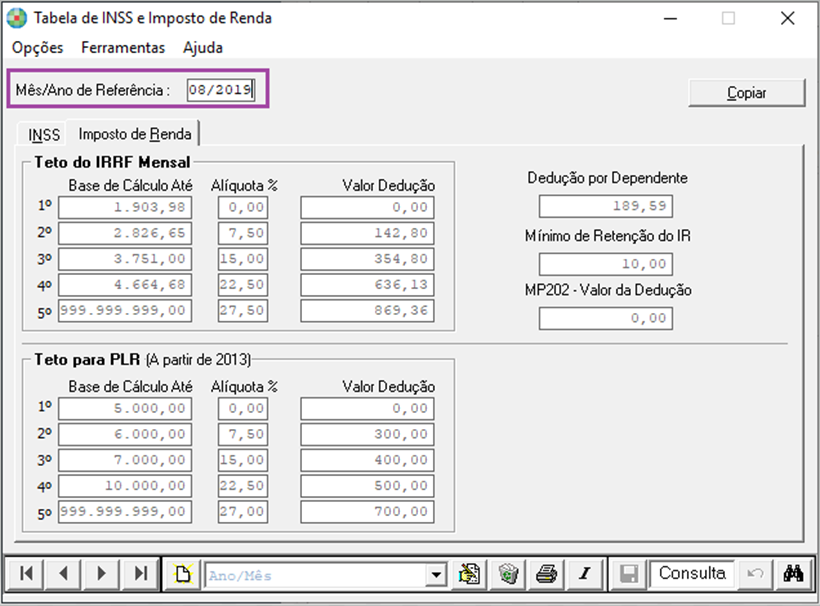Click the Copiar button
This screenshot has height=606, width=820.
tap(747, 93)
